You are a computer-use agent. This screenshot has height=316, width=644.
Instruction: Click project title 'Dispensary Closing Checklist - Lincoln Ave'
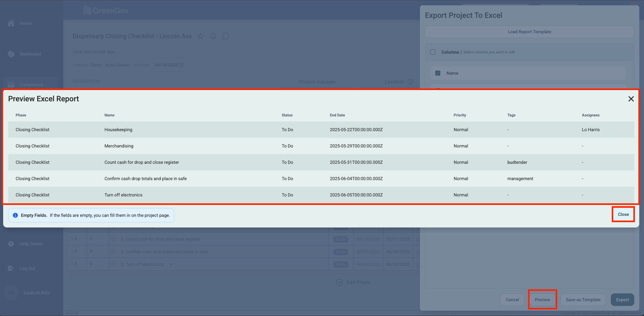[x=132, y=36]
